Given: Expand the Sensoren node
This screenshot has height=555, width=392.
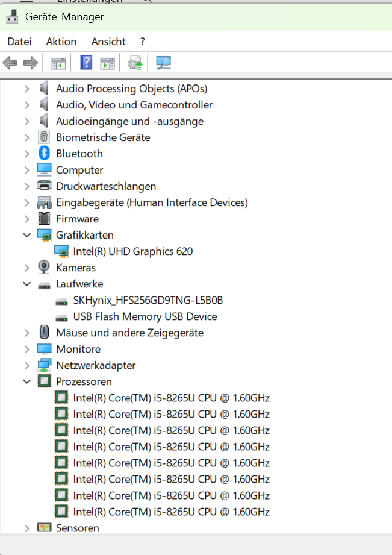Looking at the screenshot, I should coord(27,528).
